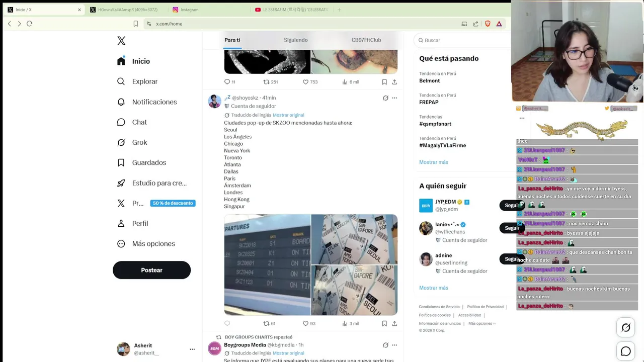
Task: Open top-right luggage tags image
Action: (354, 239)
